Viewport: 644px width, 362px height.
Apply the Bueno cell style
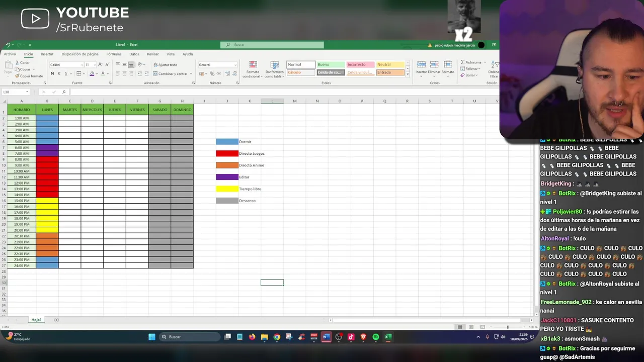pyautogui.click(x=331, y=64)
